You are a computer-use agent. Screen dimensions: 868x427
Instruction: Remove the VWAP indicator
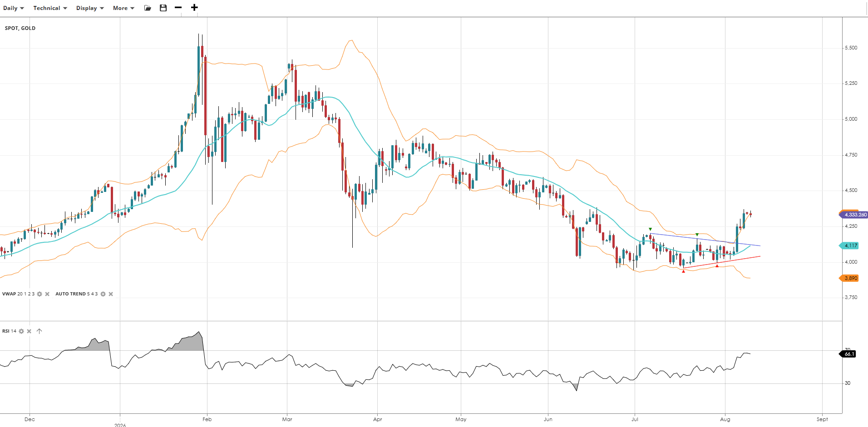[47, 294]
